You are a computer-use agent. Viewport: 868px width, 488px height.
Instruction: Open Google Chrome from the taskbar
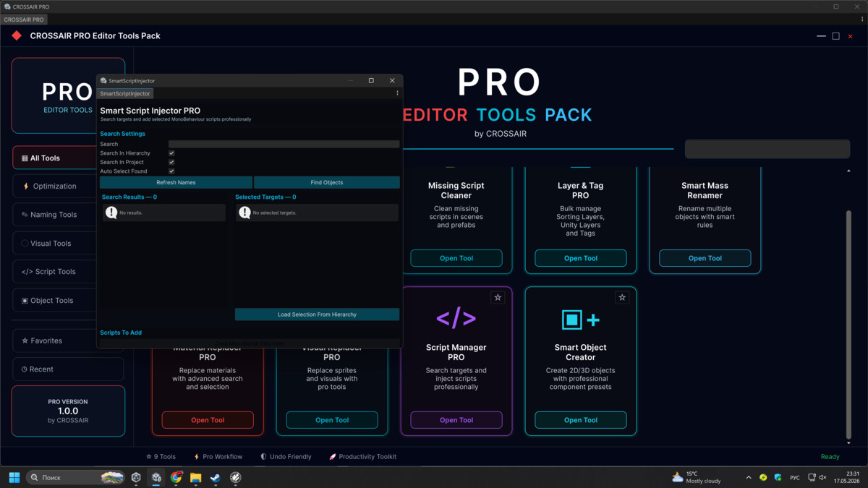point(176,477)
